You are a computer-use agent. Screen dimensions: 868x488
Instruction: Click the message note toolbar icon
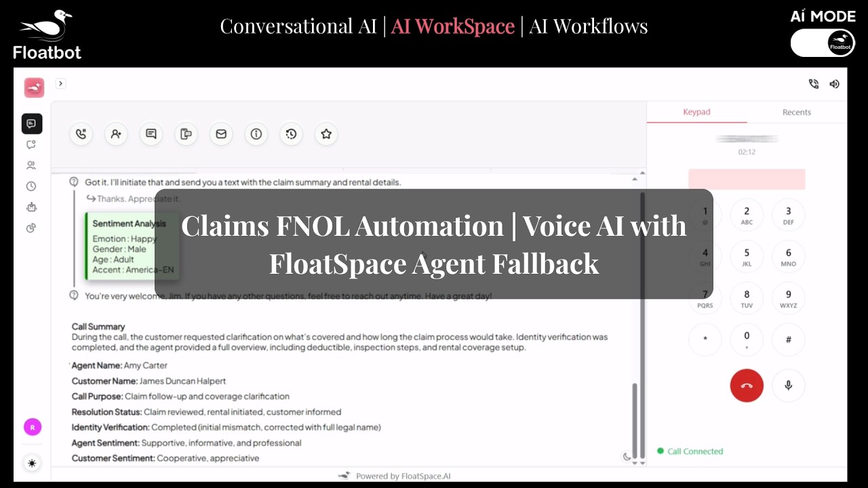[151, 134]
